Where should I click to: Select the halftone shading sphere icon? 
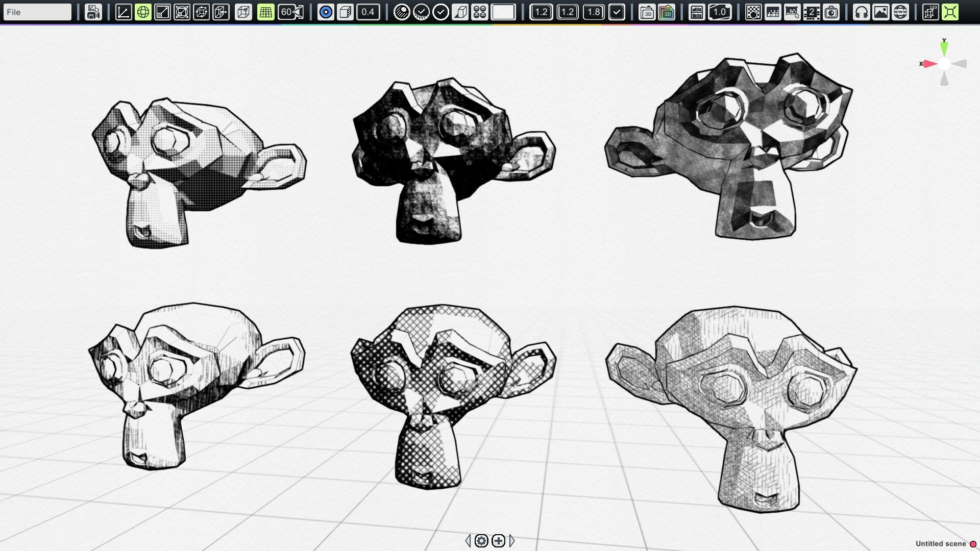tap(403, 12)
